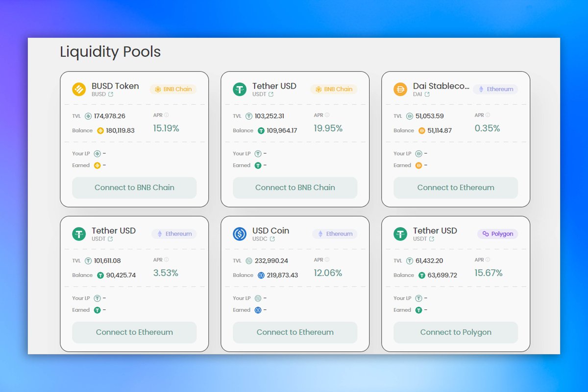The width and height of the screenshot is (588, 392).
Task: Click the USD Coin logo icon
Action: click(x=239, y=234)
